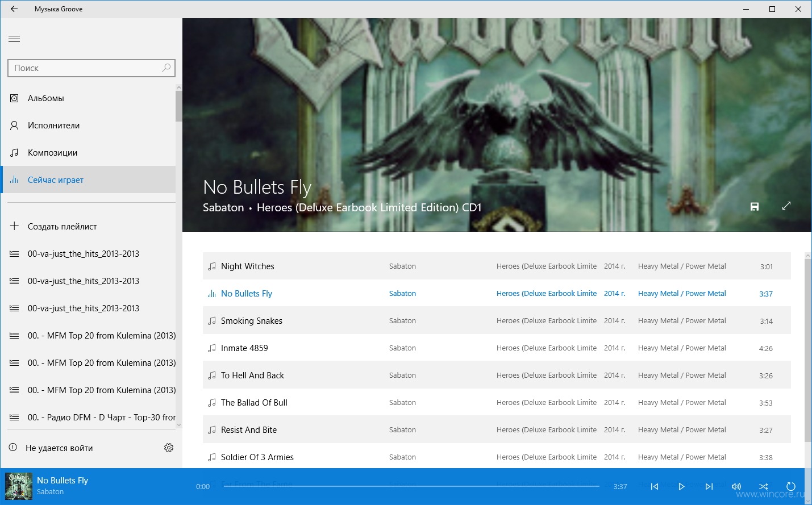Open Исполнители section
812x505 pixels.
(88, 126)
